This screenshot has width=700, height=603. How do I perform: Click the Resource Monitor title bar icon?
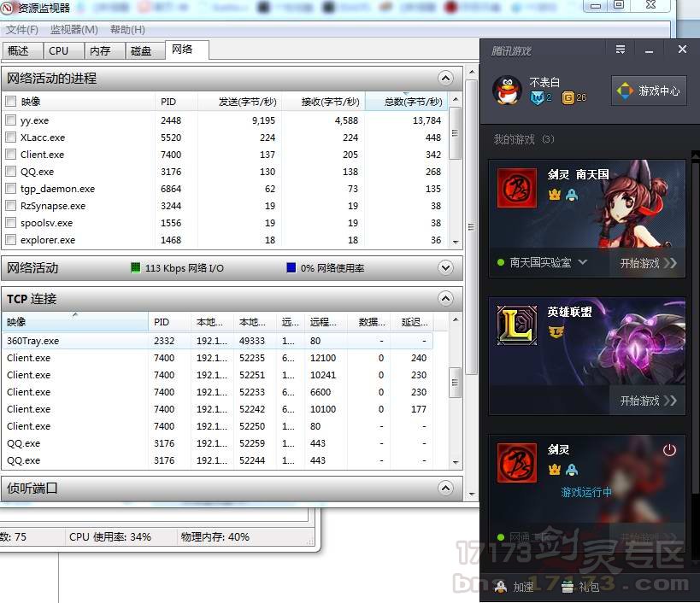coord(6,8)
